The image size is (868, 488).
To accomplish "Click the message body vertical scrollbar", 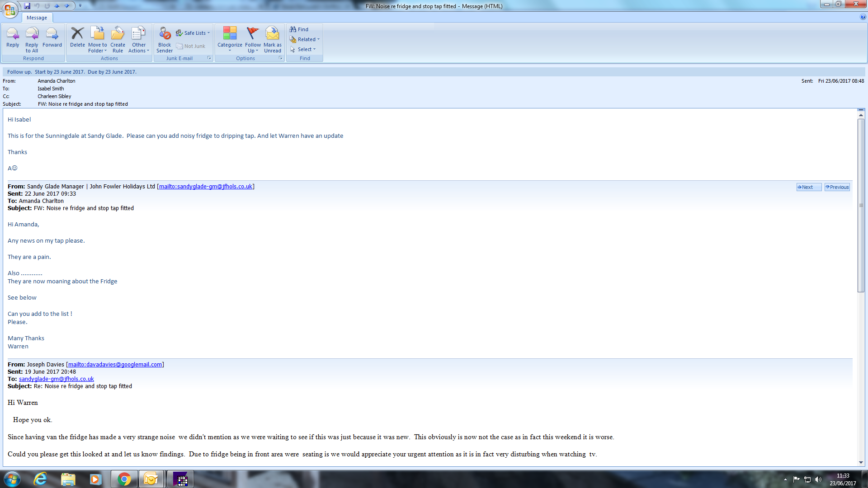I will click(861, 206).
